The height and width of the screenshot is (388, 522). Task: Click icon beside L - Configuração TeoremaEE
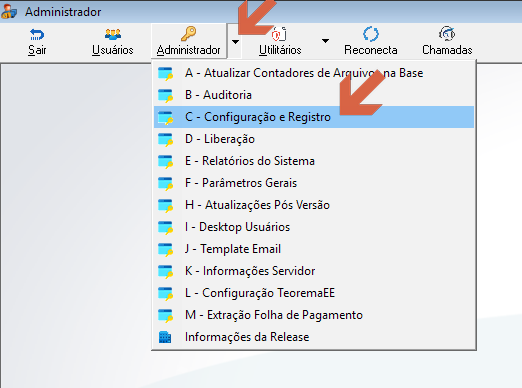166,293
